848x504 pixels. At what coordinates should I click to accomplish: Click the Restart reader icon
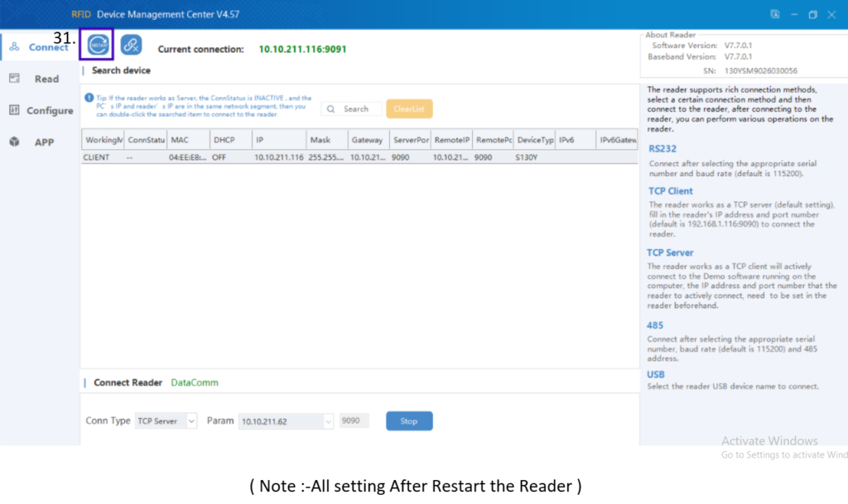click(x=98, y=45)
